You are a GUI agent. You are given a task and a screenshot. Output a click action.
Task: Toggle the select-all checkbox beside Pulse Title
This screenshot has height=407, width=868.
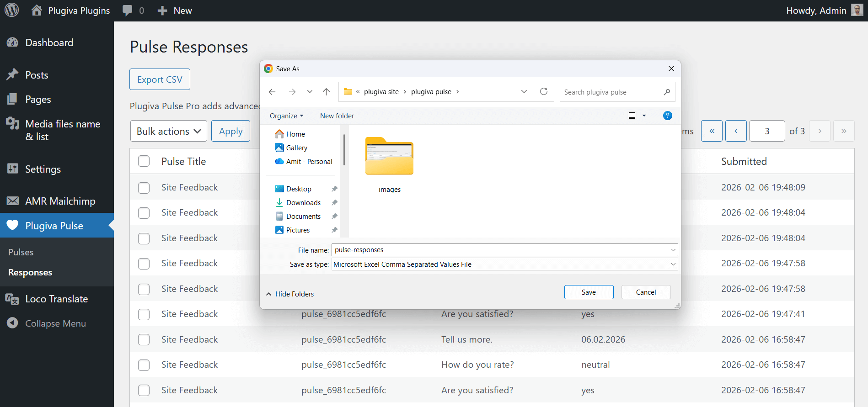point(144,161)
